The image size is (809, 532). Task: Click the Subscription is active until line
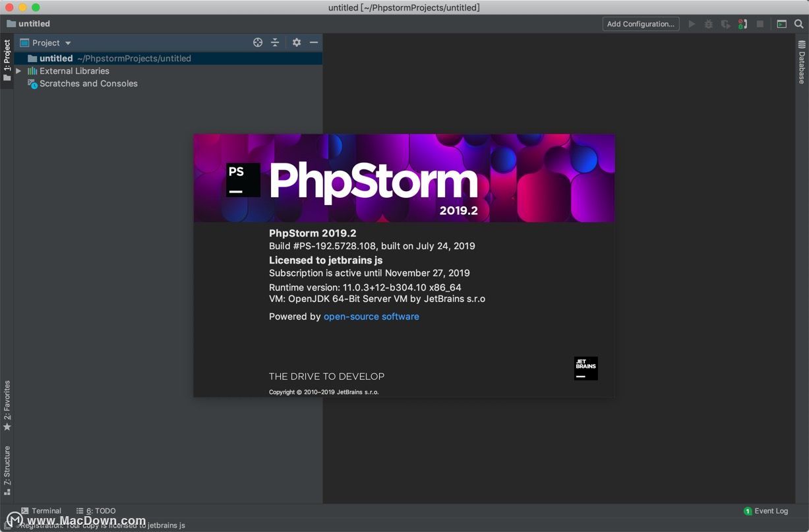tap(369, 273)
